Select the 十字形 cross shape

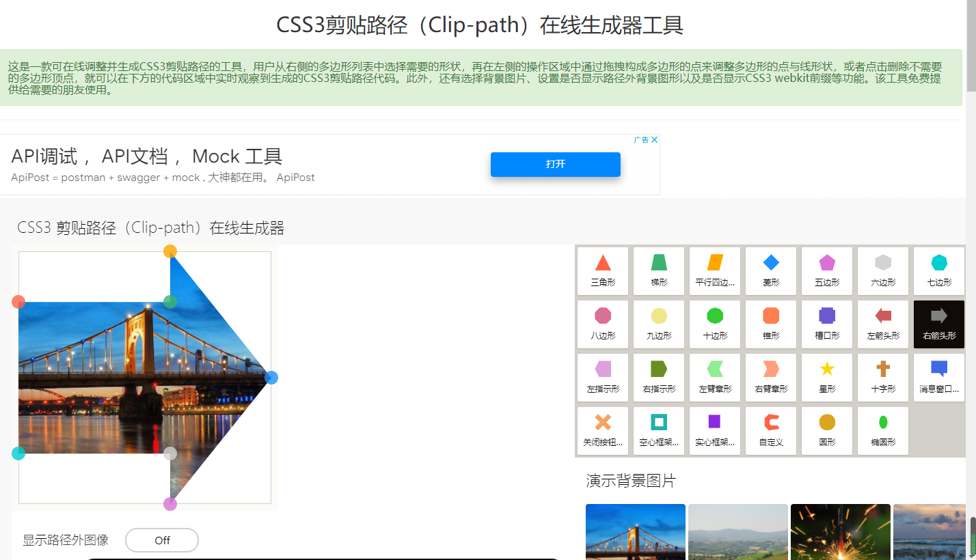(882, 377)
